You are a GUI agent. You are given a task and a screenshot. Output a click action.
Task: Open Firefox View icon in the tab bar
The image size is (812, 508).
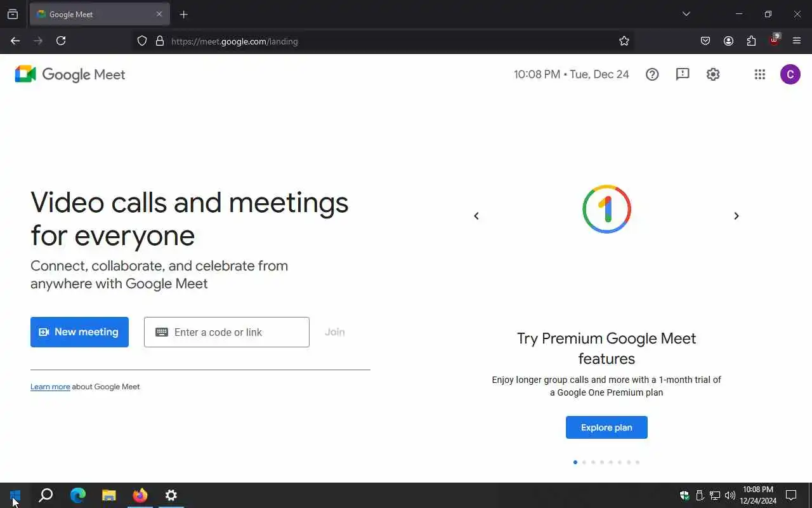pos(13,14)
